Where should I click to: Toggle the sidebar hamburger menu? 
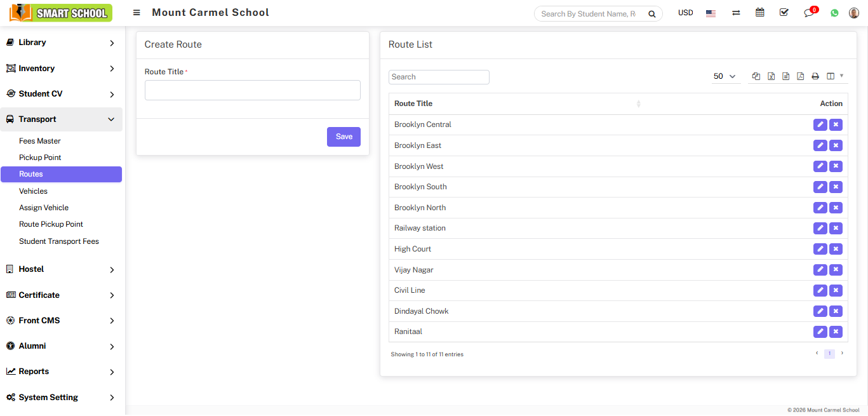[137, 13]
